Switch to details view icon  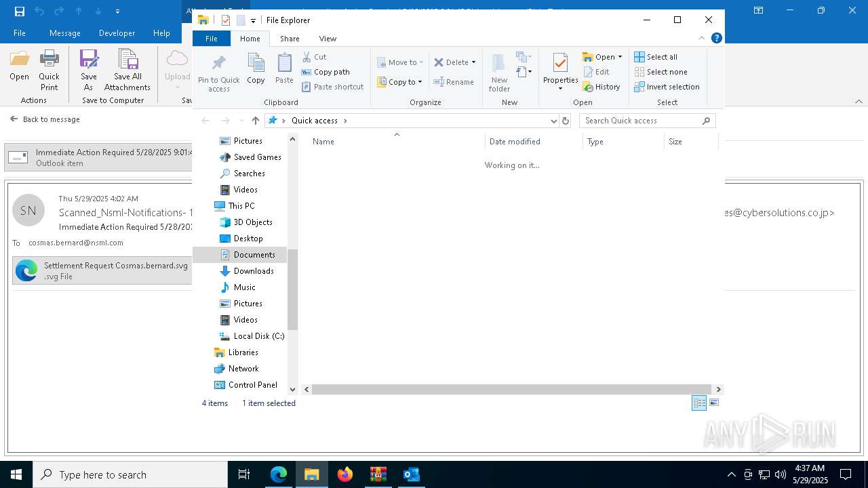point(699,403)
